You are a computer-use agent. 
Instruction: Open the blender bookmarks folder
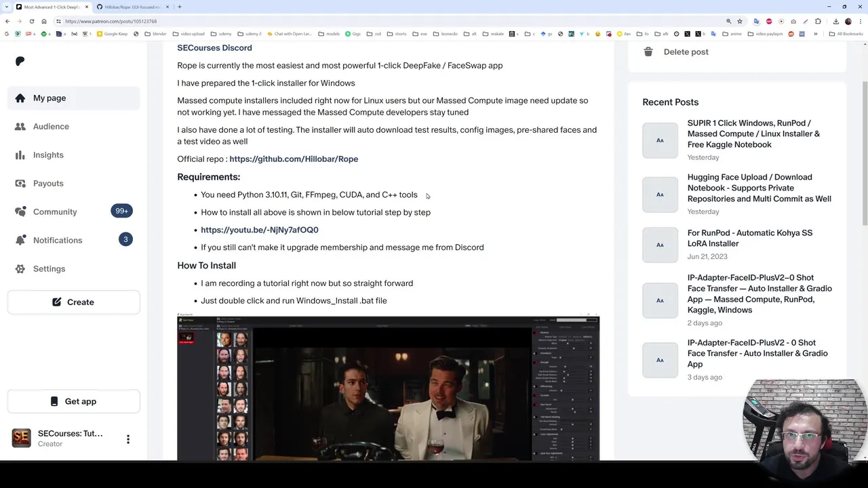[x=155, y=34]
